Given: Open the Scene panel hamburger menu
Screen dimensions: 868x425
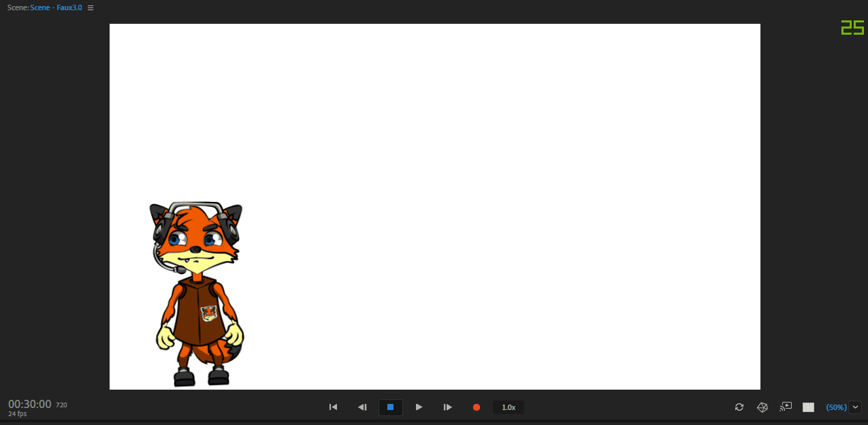Looking at the screenshot, I should (x=91, y=7).
